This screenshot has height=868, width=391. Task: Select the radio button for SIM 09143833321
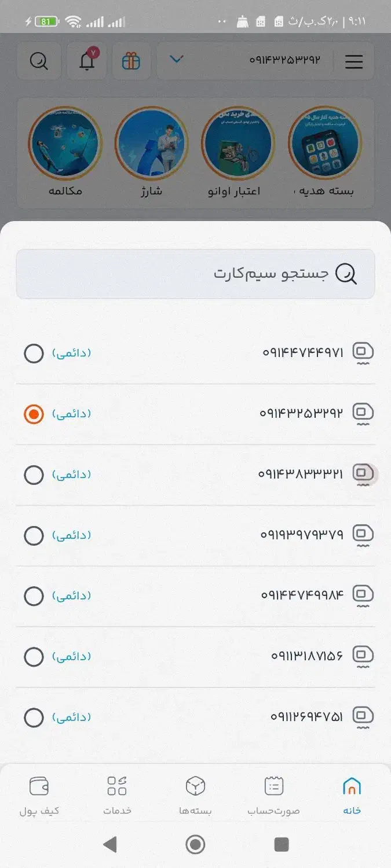[34, 475]
